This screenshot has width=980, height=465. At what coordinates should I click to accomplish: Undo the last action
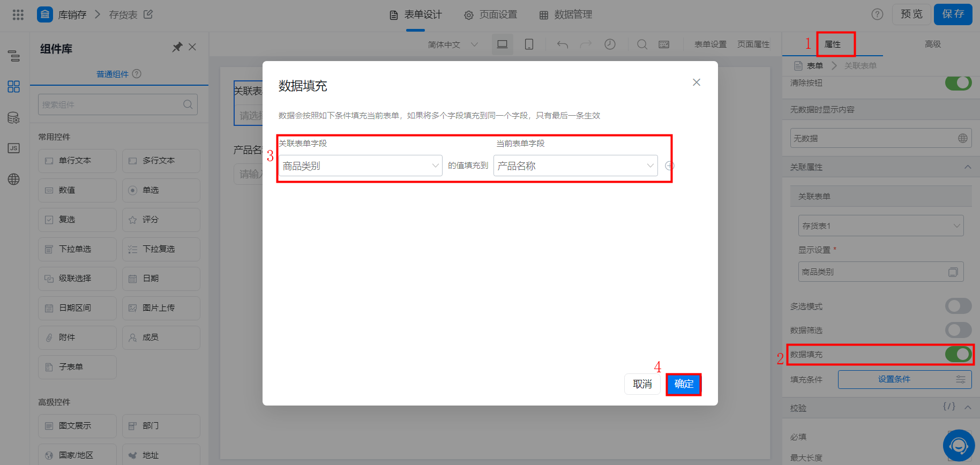coord(563,44)
